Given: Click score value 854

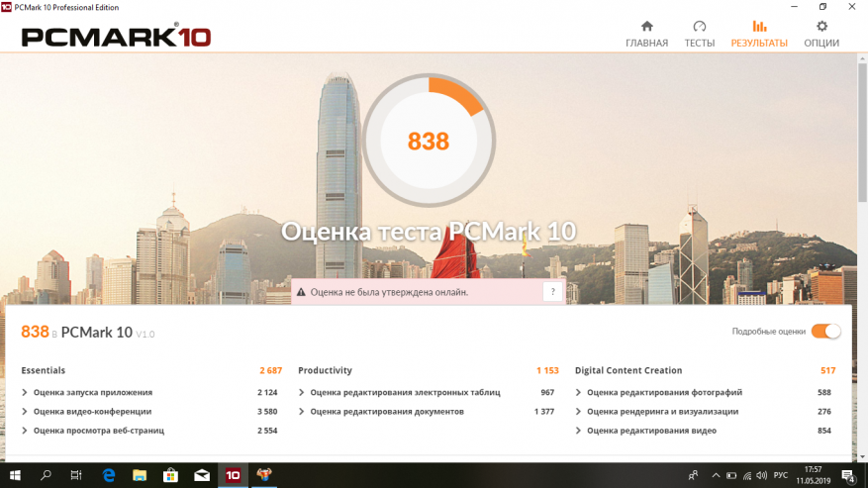Looking at the screenshot, I should click(824, 431).
